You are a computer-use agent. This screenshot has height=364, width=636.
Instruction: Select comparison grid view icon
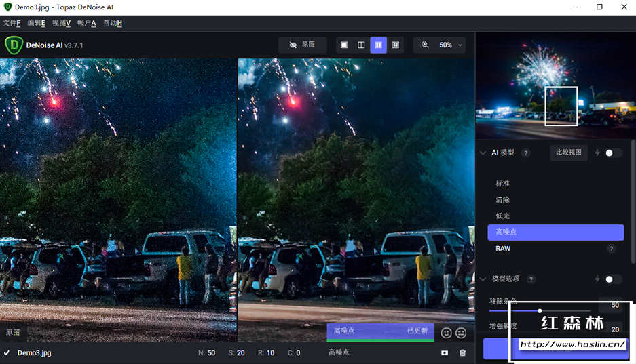pos(396,45)
